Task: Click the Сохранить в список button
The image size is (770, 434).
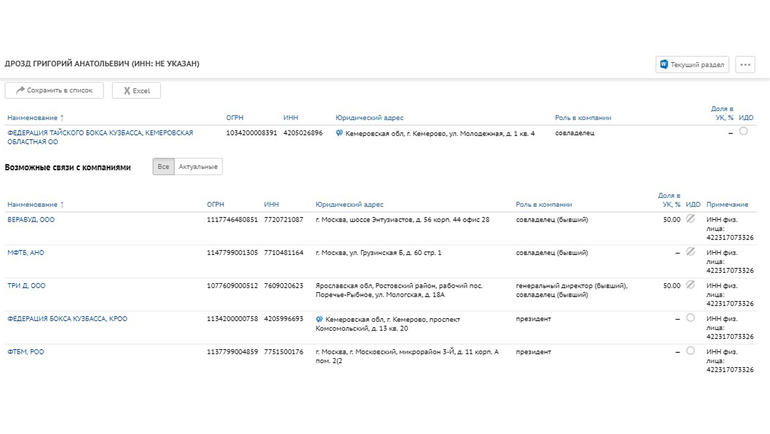Action: click(x=54, y=91)
